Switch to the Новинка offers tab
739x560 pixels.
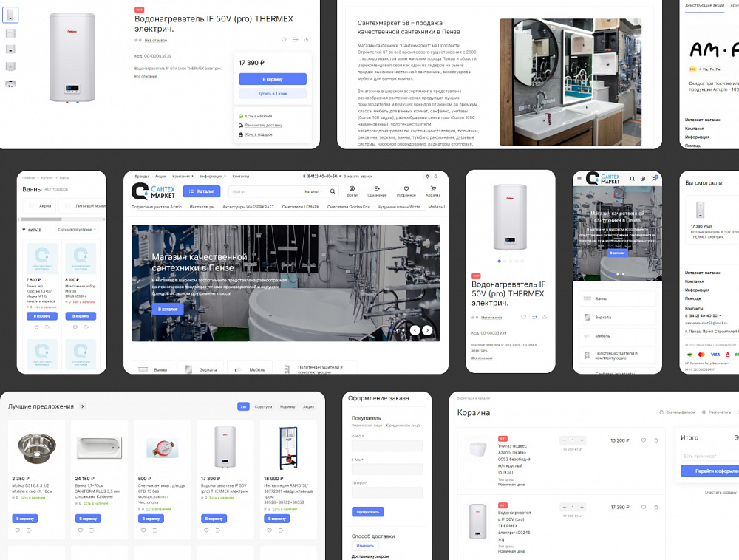click(287, 406)
